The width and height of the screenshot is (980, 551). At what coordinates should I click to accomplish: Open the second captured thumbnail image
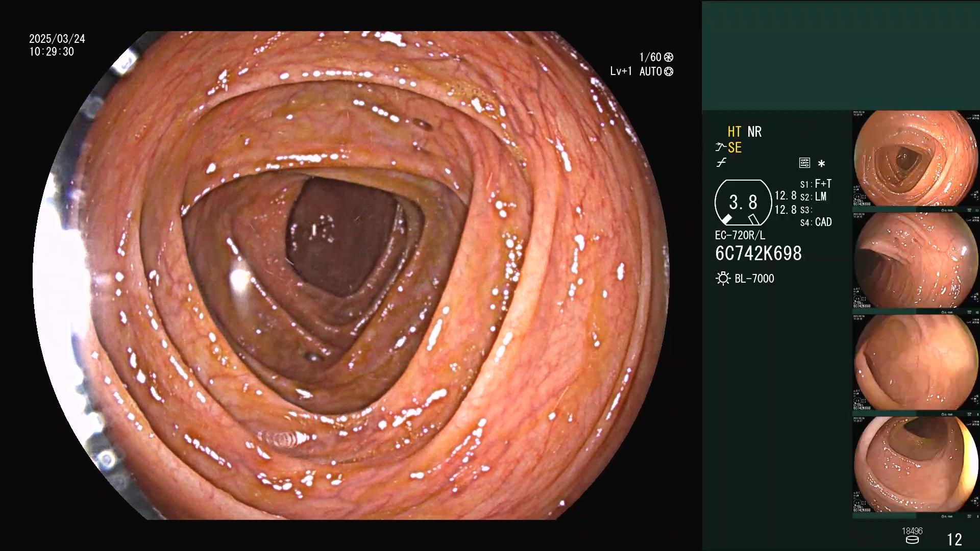coord(916,261)
